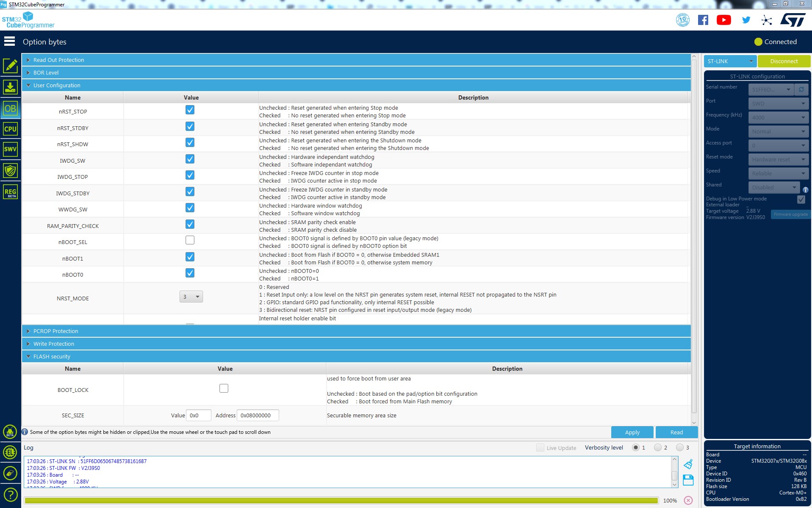The width and height of the screenshot is (812, 508).
Task: Expand the Read Out Protection section
Action: (58, 60)
